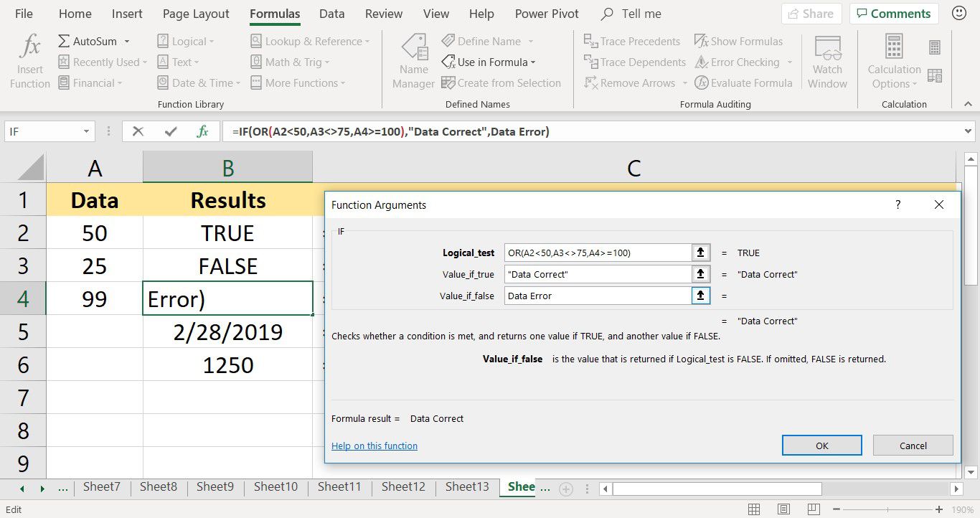Switch to the Insert ribbon tab
Image resolution: width=980 pixels, height=518 pixels.
click(x=127, y=14)
